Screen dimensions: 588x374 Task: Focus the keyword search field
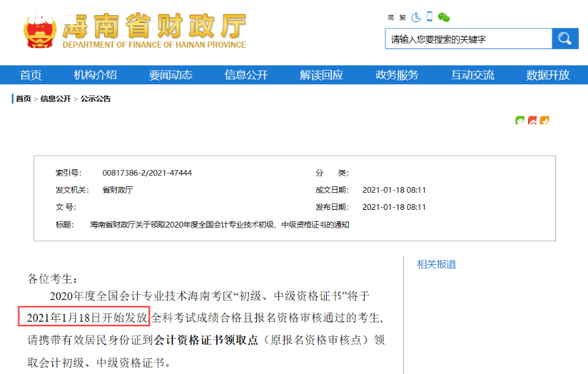[468, 39]
